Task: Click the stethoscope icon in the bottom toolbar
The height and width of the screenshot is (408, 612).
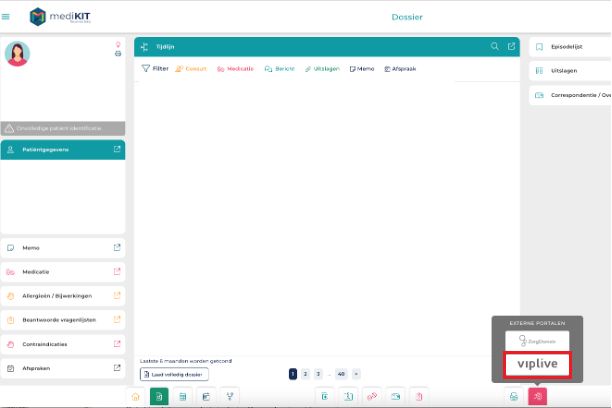Action: click(x=230, y=397)
